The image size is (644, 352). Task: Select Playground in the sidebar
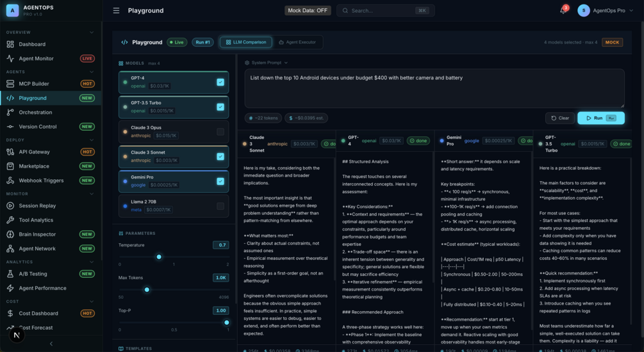tap(51, 98)
